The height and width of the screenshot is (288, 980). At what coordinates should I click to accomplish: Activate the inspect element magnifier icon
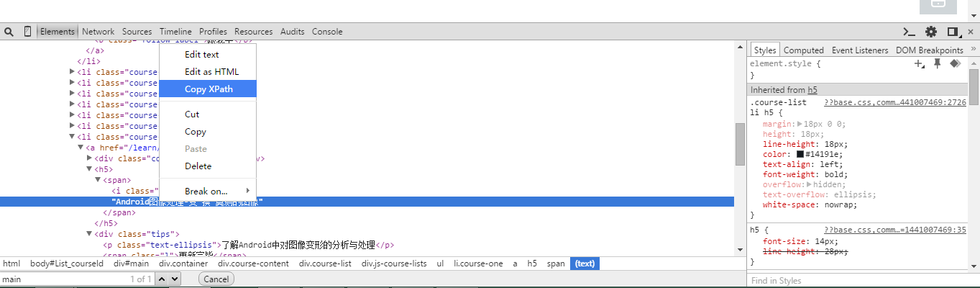coord(9,32)
